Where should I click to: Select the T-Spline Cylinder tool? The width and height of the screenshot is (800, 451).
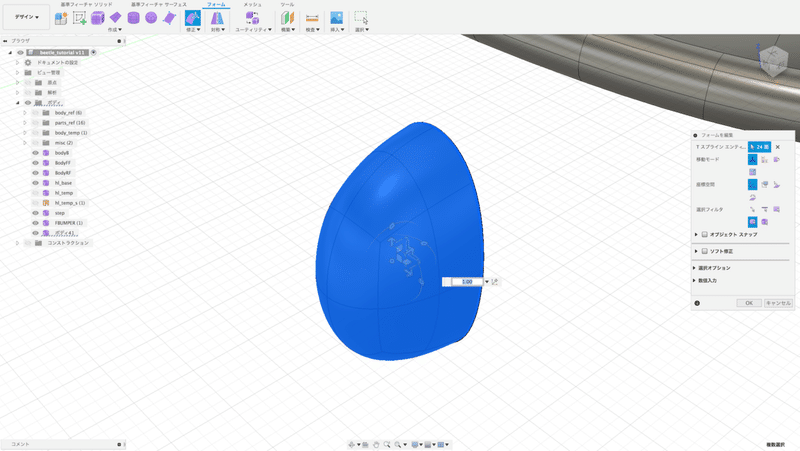click(x=134, y=18)
